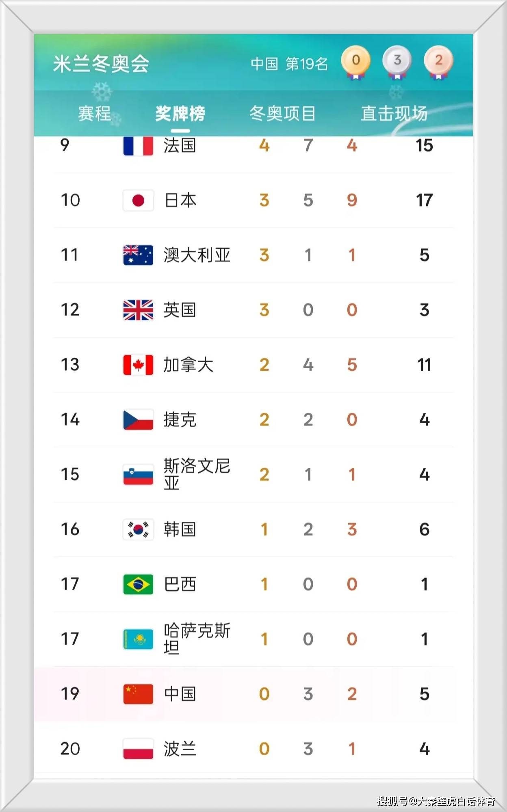Click the silver medal count icon
507x812 pixels.
coord(397,62)
